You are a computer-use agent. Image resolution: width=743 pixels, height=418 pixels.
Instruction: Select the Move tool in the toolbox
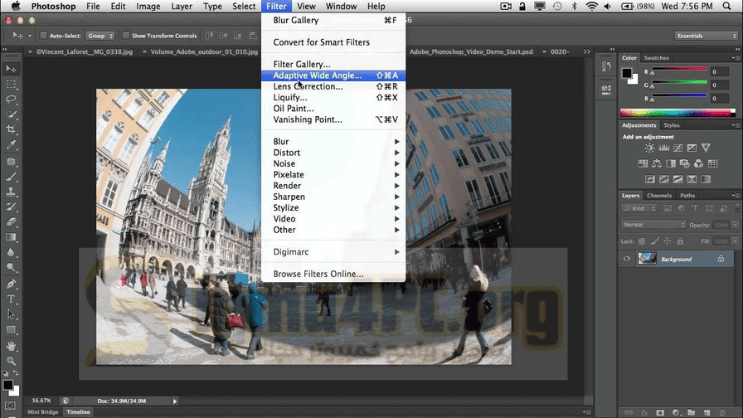click(11, 69)
